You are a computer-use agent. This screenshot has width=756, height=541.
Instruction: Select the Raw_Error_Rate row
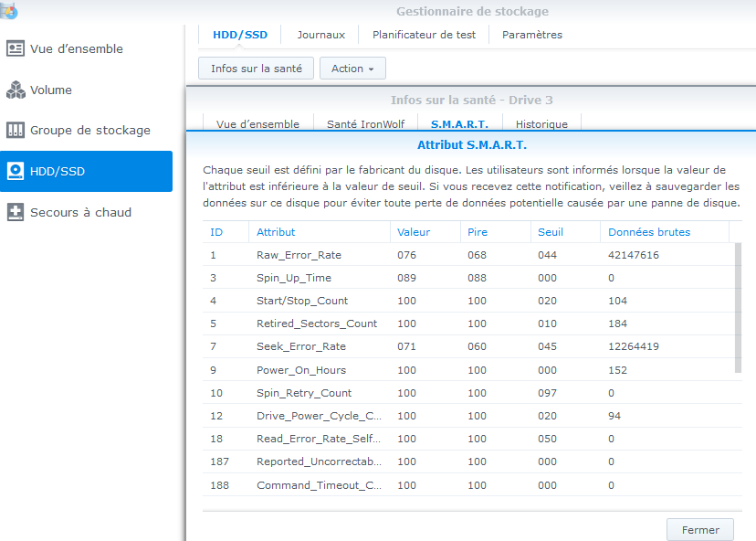tap(468, 255)
